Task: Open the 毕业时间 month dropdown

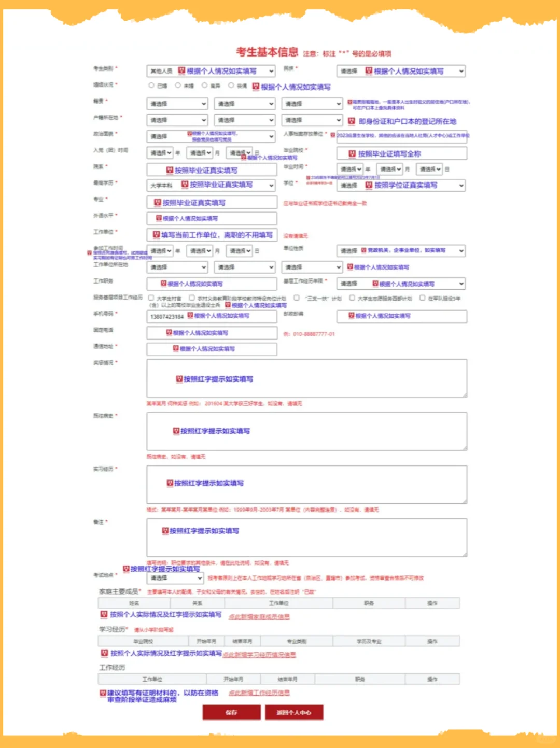Action: 390,169
